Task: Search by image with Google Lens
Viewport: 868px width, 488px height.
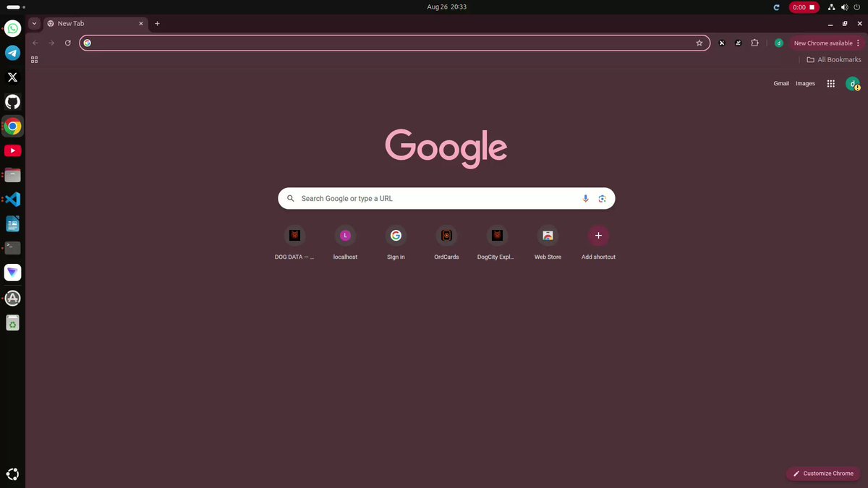Action: click(602, 199)
